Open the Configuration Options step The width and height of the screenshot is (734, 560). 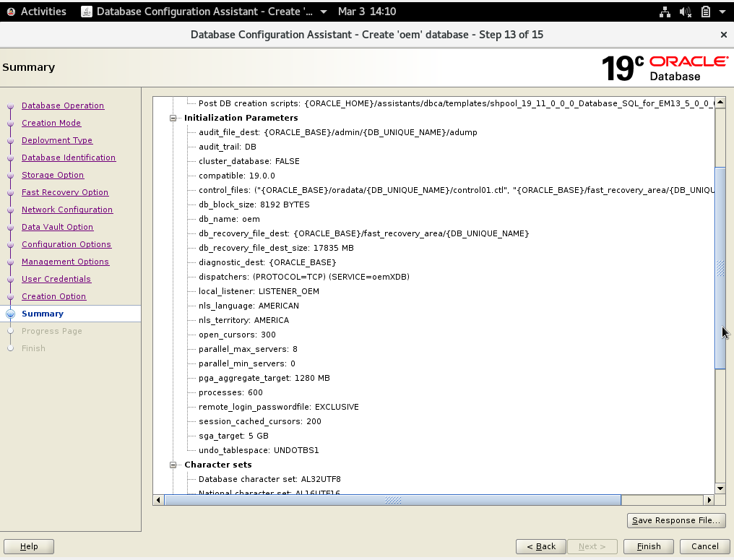(x=66, y=244)
